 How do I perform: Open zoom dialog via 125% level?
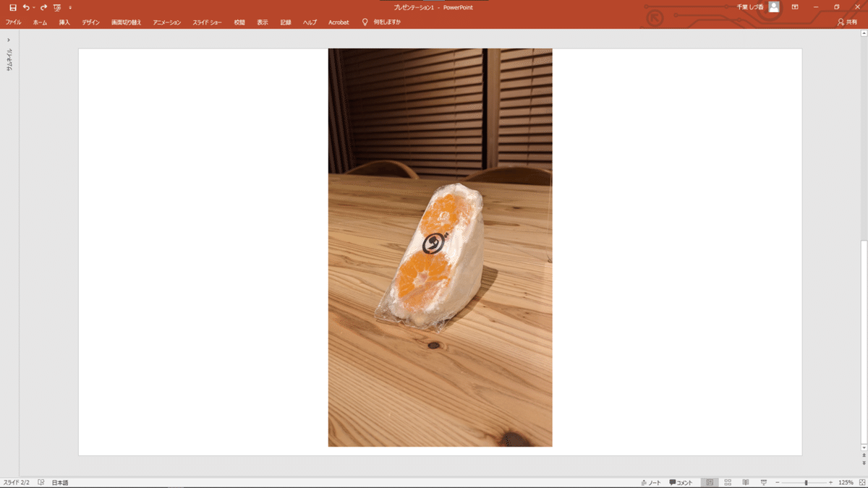(x=846, y=482)
